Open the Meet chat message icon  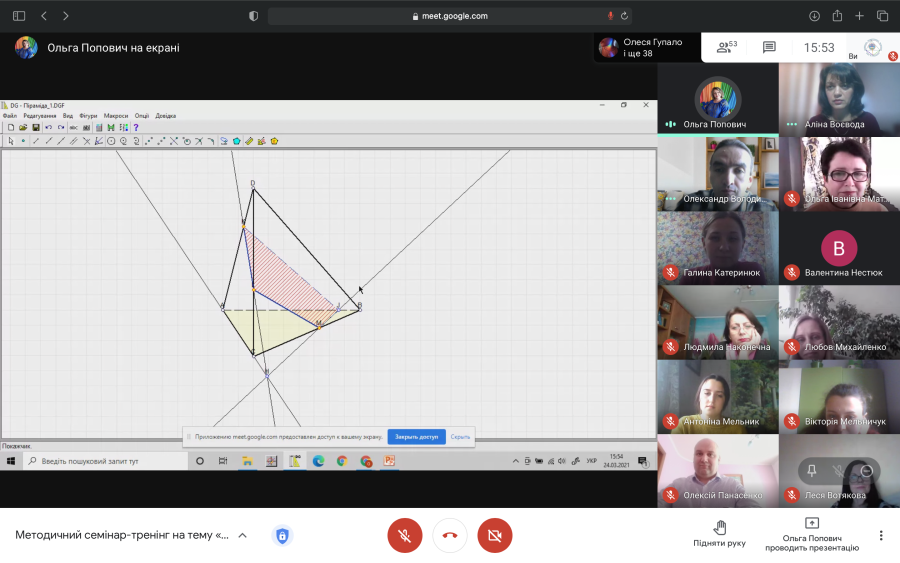[769, 47]
